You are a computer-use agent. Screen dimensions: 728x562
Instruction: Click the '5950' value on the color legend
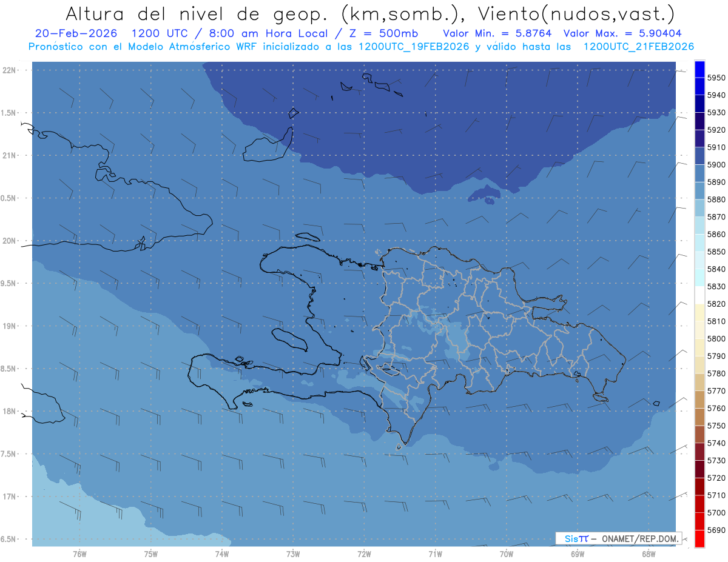coord(716,78)
